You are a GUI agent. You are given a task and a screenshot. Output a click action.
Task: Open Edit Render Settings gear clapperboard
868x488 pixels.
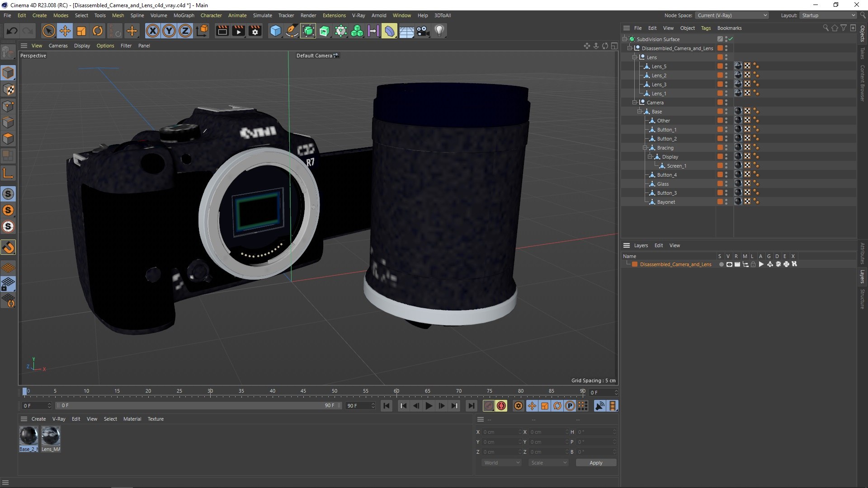[x=255, y=31]
